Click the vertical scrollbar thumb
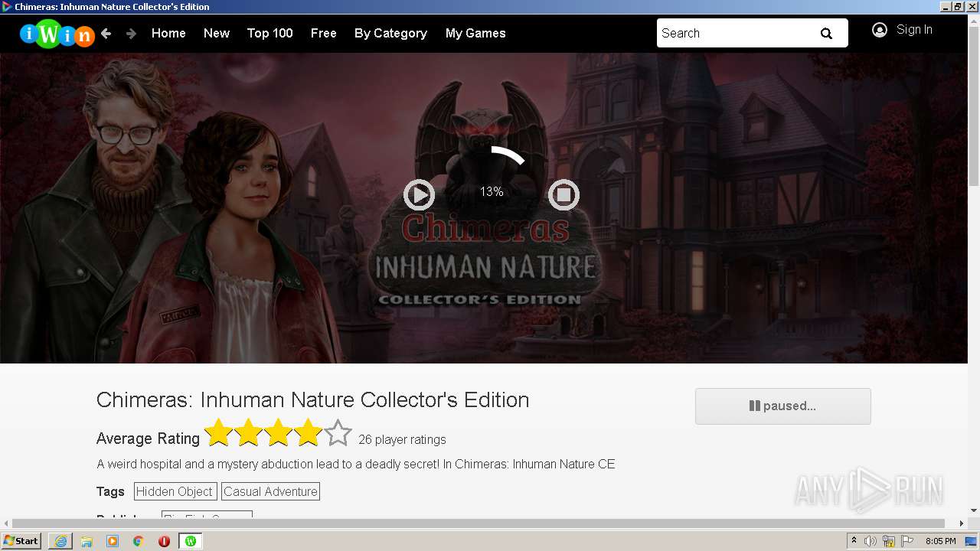The image size is (980, 551). [974, 105]
